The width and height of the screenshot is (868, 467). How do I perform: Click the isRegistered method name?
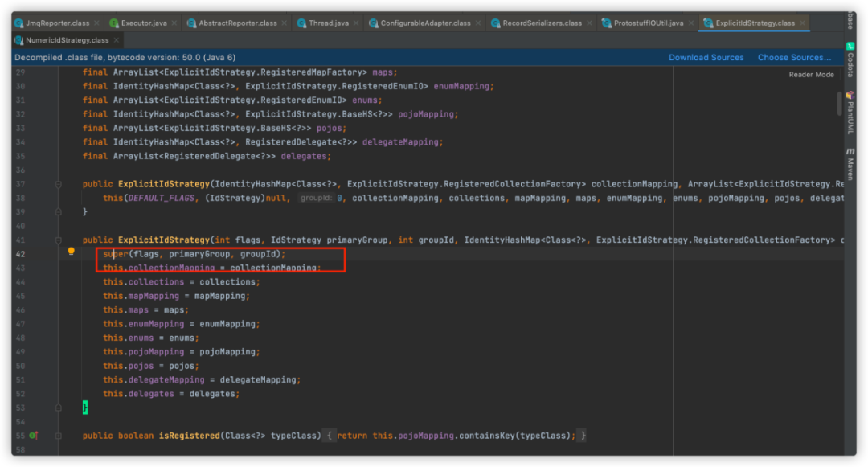[x=190, y=436]
